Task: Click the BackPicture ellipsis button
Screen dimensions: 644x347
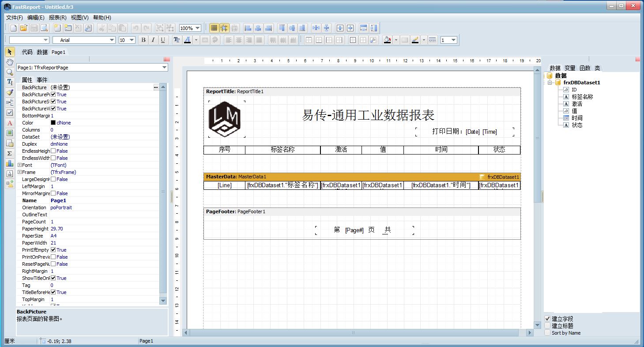Action: tap(155, 87)
